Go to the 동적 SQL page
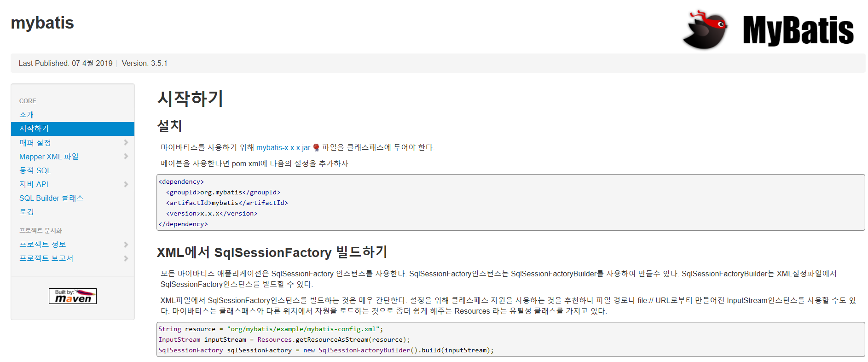Screen dimensions: 868x362 click(x=35, y=170)
